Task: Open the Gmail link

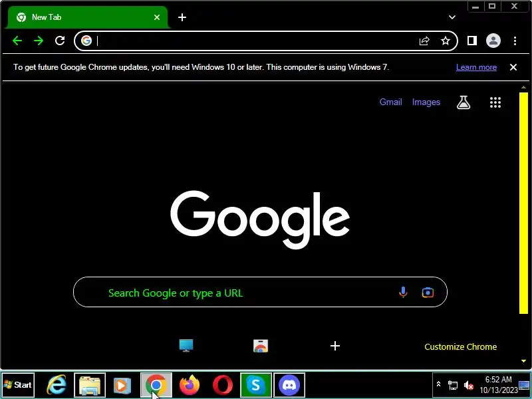Action: point(390,102)
